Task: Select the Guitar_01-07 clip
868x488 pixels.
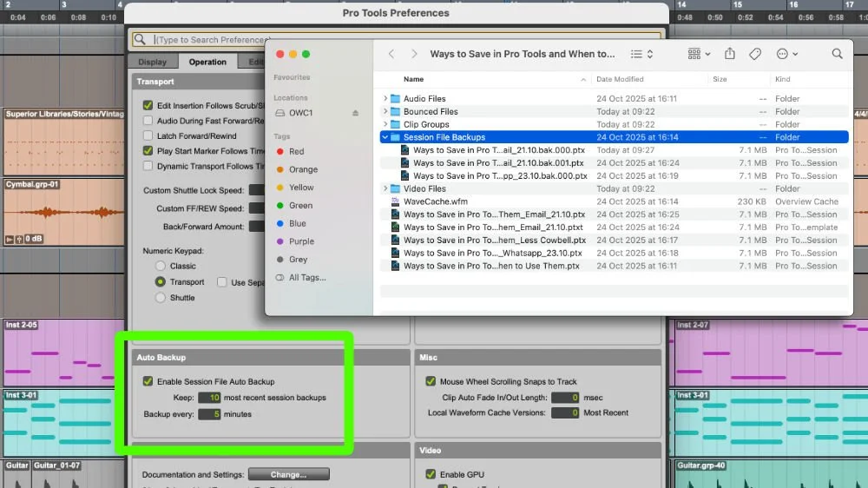Action: point(77,473)
